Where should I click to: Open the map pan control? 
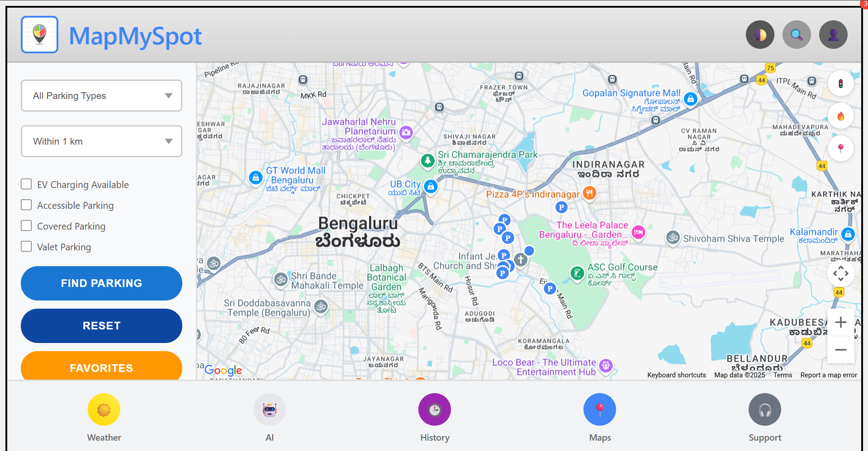841,273
